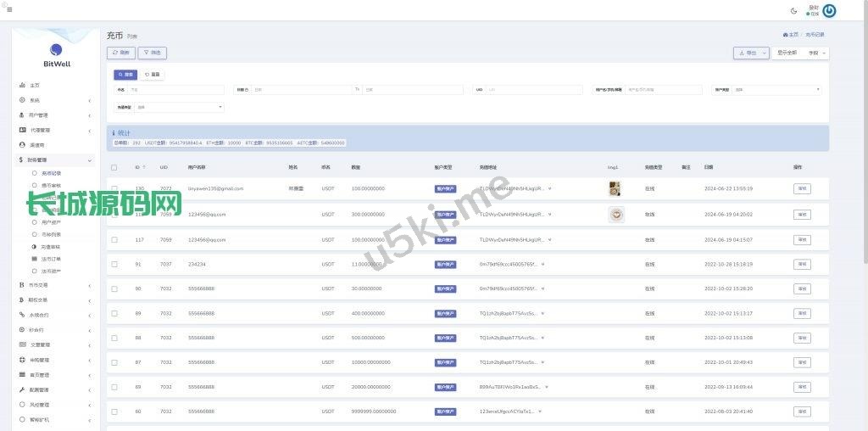Open 充币记录 in the sidebar submenu
Viewport: 868px width, 431px height.
point(51,173)
